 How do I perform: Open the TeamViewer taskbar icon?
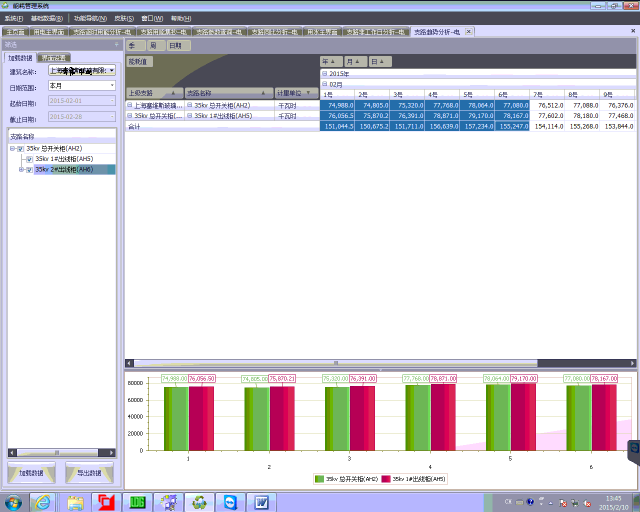point(231,501)
